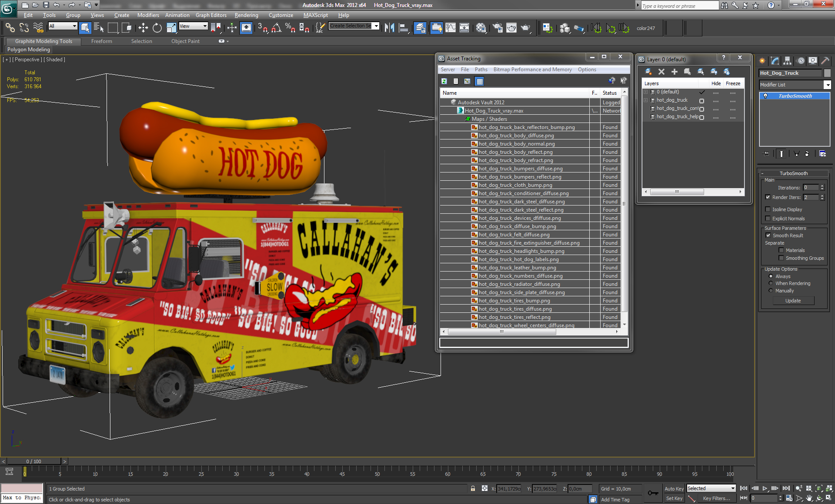This screenshot has height=504, width=835.
Task: Open the Render Setup teapot icon
Action: [498, 28]
